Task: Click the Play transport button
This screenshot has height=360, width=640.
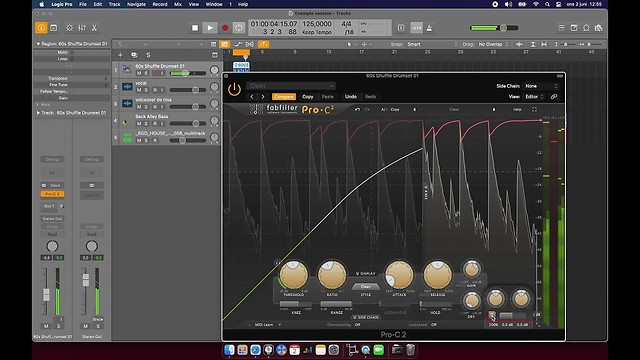Action: tap(210, 28)
